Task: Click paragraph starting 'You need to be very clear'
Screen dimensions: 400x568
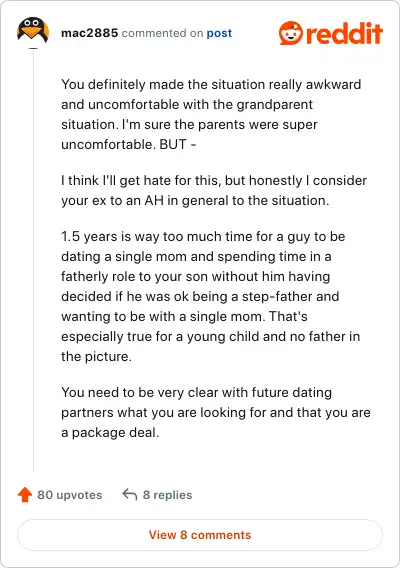Action: pyautogui.click(x=216, y=412)
